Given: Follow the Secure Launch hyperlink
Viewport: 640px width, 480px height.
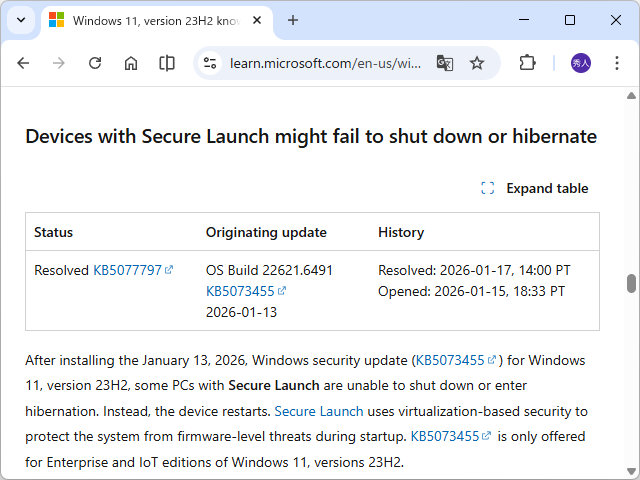Looking at the screenshot, I should [x=318, y=411].
